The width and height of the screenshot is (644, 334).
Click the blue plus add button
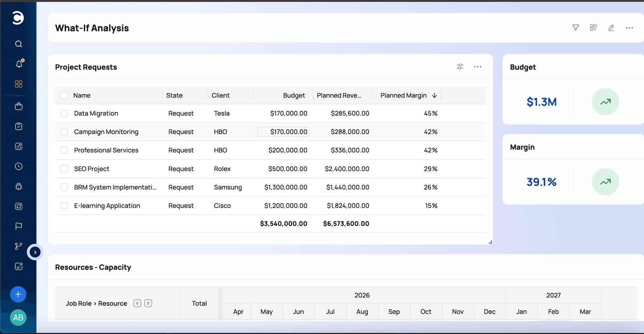[x=18, y=295]
